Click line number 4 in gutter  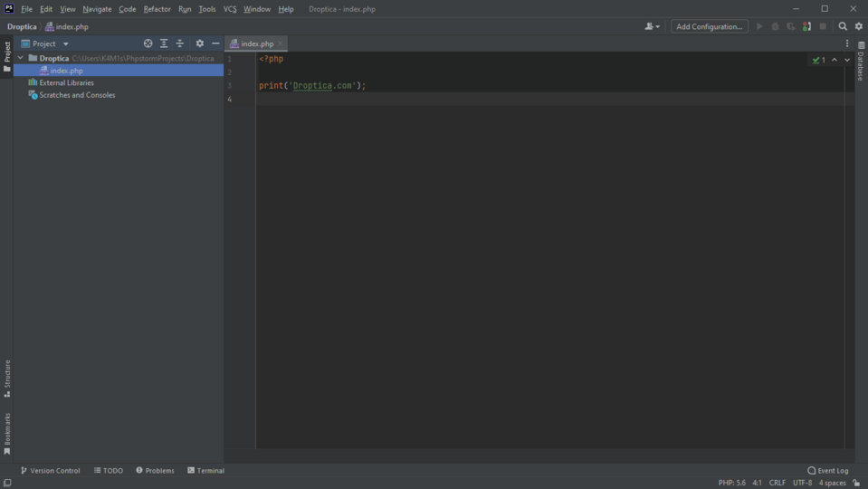point(229,99)
